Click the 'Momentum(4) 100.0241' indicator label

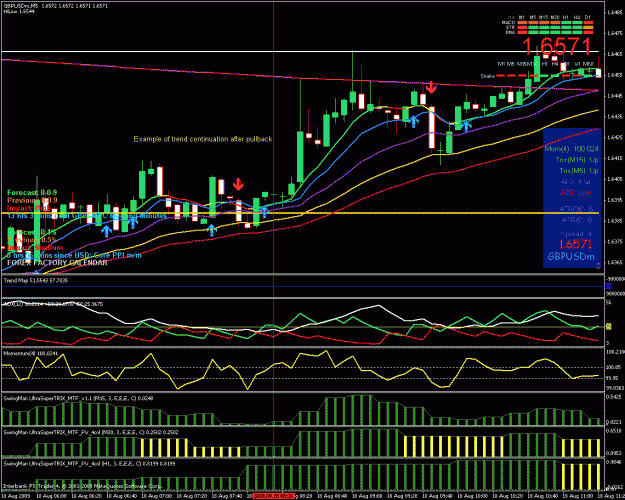(30, 353)
